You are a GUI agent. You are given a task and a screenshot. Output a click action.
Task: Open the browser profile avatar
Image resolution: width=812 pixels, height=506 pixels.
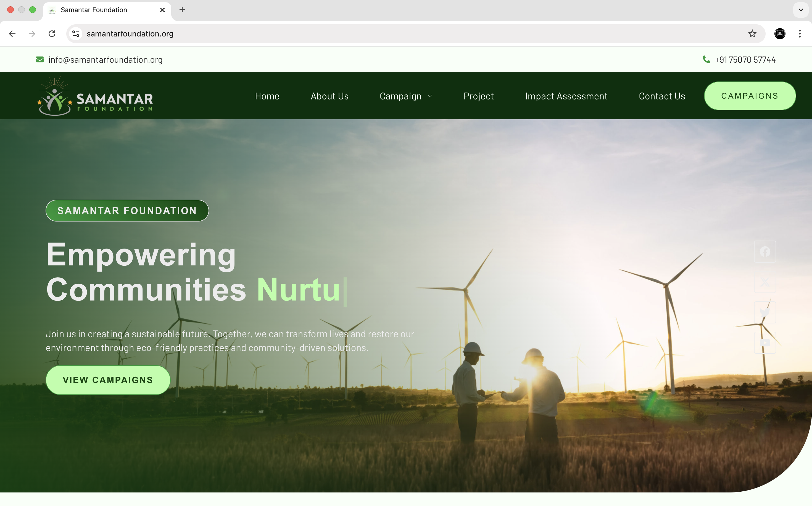click(780, 33)
